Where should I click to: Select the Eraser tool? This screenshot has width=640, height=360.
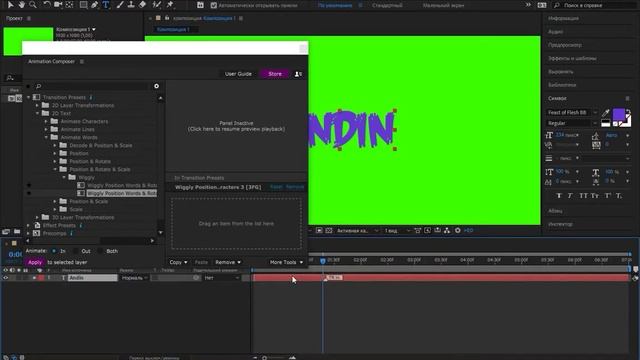tap(142, 5)
